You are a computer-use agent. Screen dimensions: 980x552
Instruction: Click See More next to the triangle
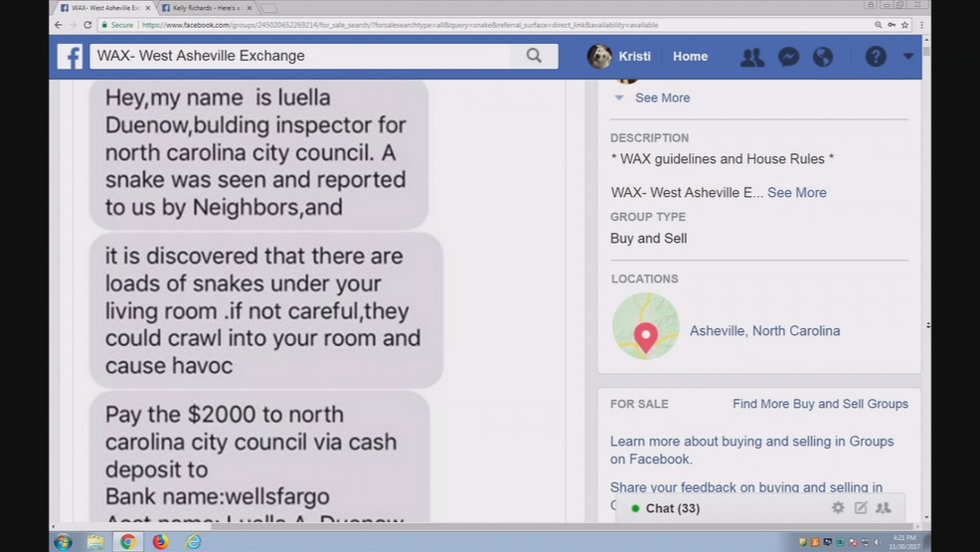[663, 98]
